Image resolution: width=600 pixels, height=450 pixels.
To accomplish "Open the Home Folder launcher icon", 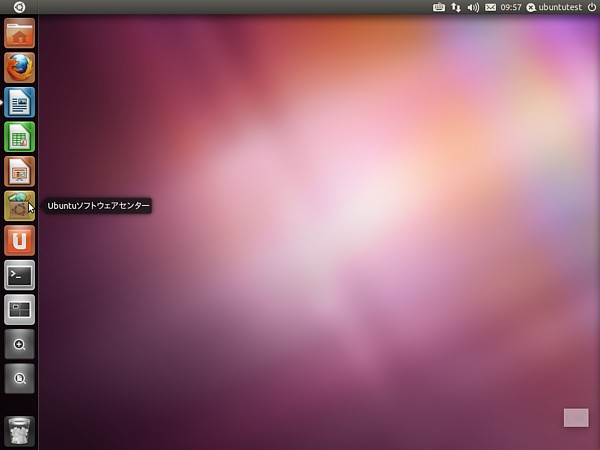I will tap(20, 33).
